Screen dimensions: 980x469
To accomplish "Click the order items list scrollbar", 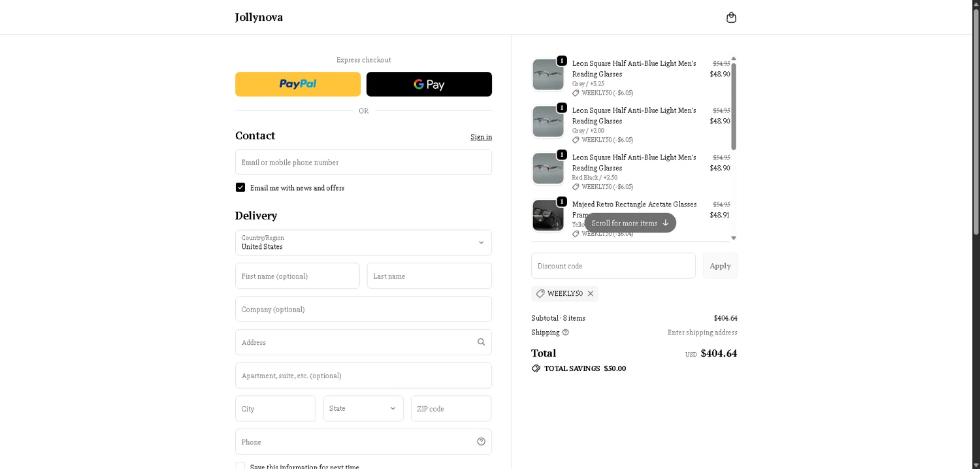I will click(734, 106).
